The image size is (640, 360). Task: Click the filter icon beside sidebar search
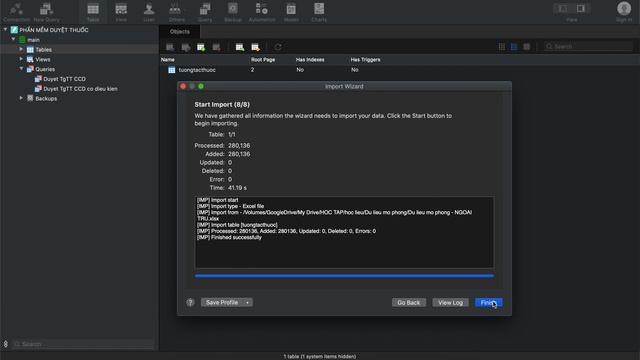[x=6, y=344]
